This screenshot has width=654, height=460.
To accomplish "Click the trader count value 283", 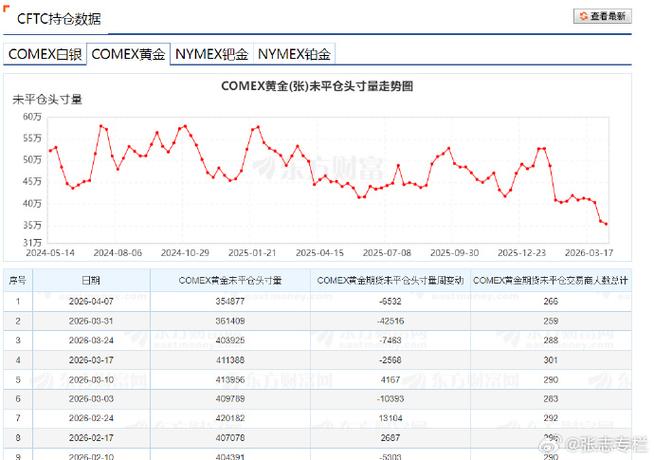I will (x=551, y=399).
